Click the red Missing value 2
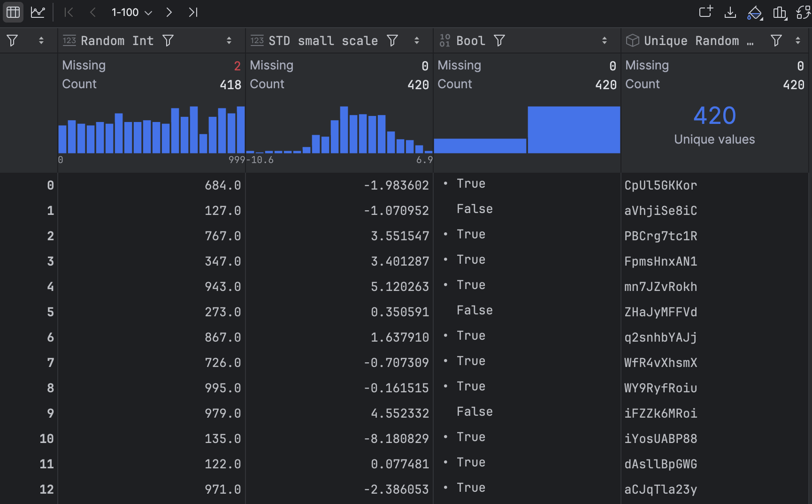This screenshot has width=812, height=504. click(237, 66)
